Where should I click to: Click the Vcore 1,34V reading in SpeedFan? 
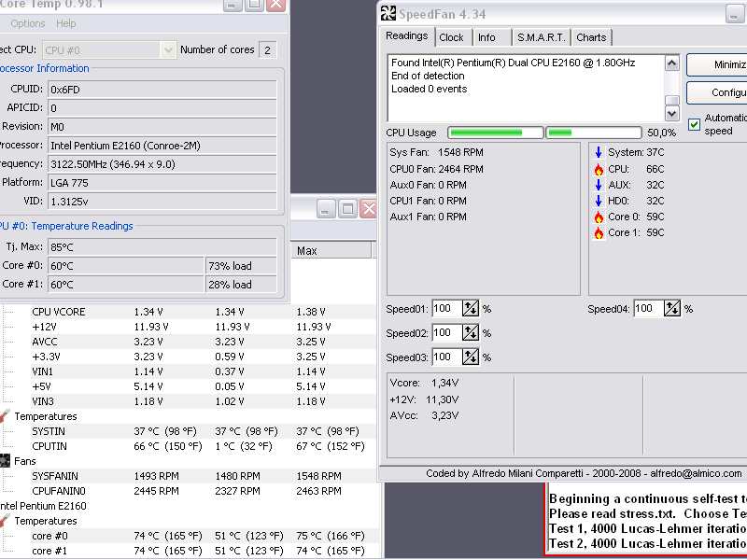click(424, 383)
